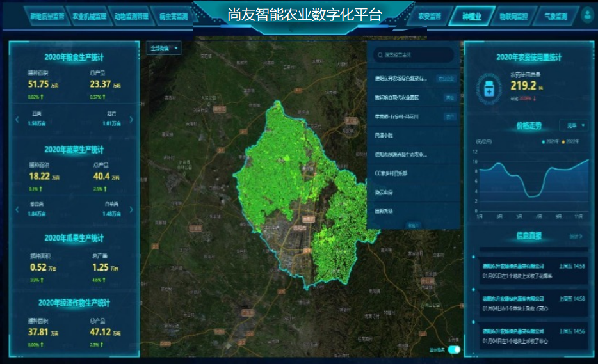Viewport: 598px width, 364px height.
Task: Open the last 信息直报 entry at 14:56
Action: [x=533, y=336]
